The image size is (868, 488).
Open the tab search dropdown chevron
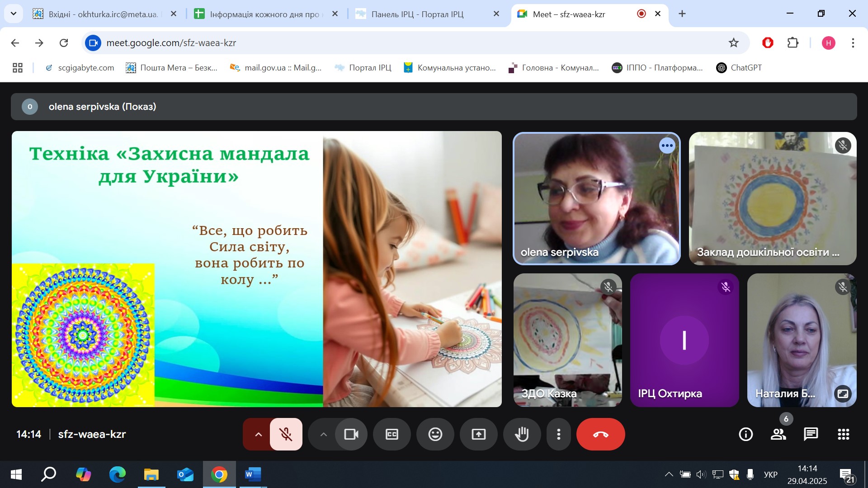(x=14, y=14)
